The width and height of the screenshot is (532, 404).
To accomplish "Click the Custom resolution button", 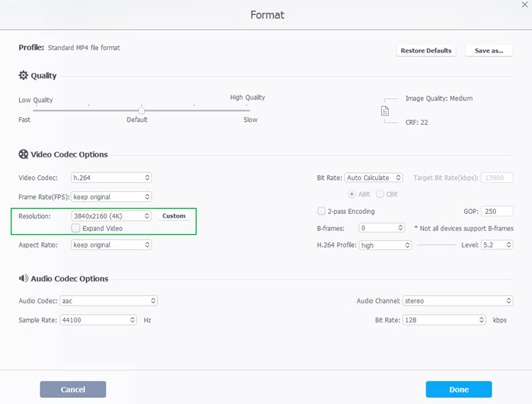I will (174, 216).
